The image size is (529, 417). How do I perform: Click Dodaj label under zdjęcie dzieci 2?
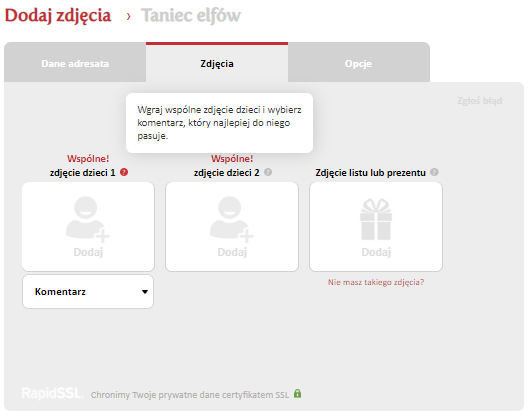(232, 252)
